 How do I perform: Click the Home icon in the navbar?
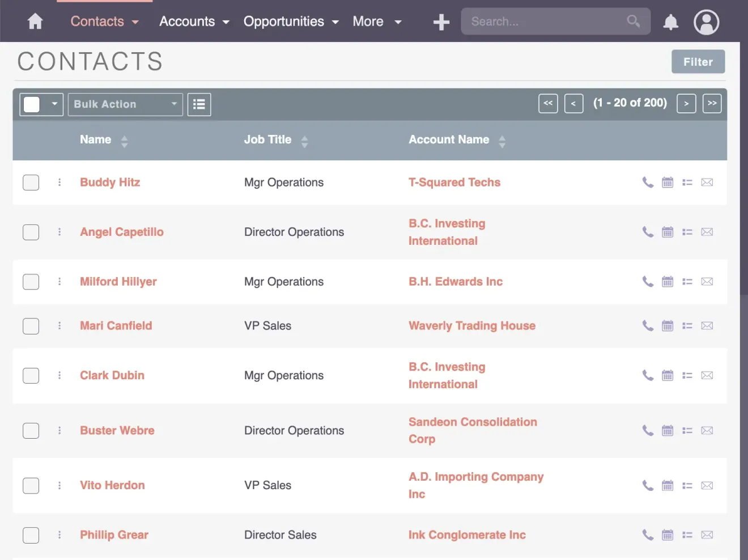[35, 22]
